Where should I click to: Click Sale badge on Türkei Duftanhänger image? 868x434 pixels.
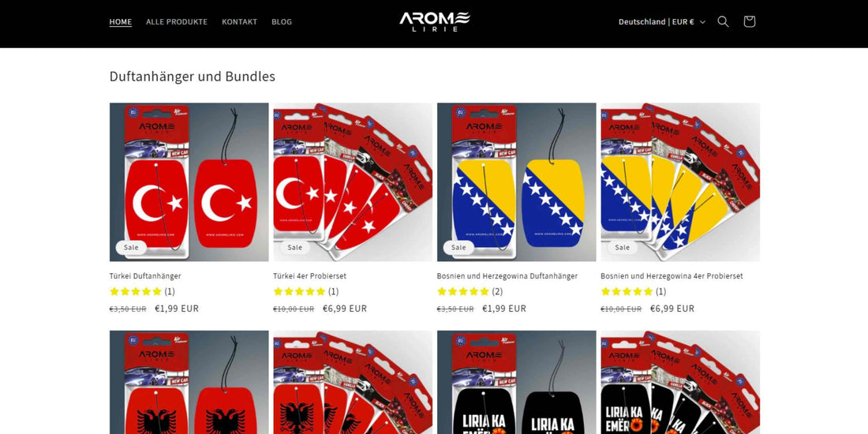131,248
